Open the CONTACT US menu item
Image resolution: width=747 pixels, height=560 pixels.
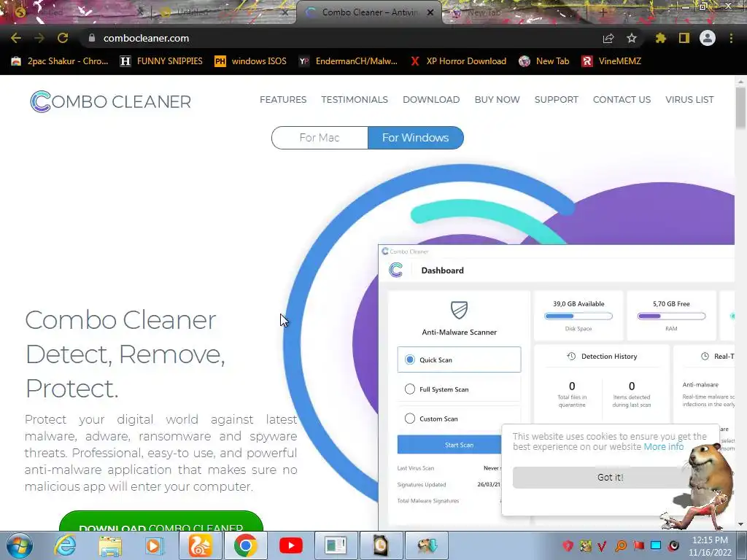click(x=622, y=99)
